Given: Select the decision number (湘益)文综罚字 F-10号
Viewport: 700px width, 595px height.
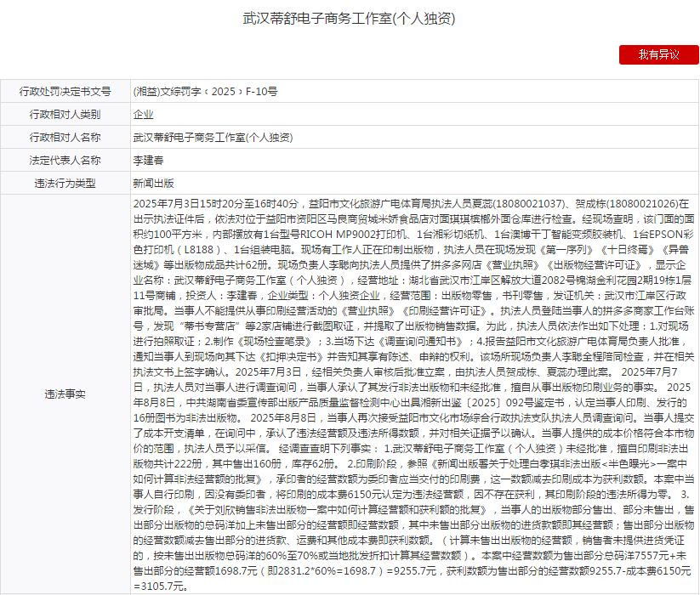Looking at the screenshot, I should click(205, 91).
